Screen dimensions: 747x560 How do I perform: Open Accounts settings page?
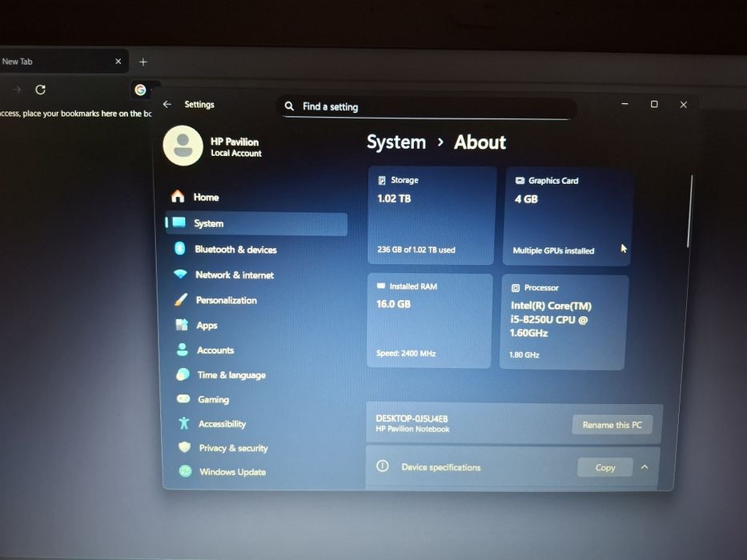click(257, 350)
